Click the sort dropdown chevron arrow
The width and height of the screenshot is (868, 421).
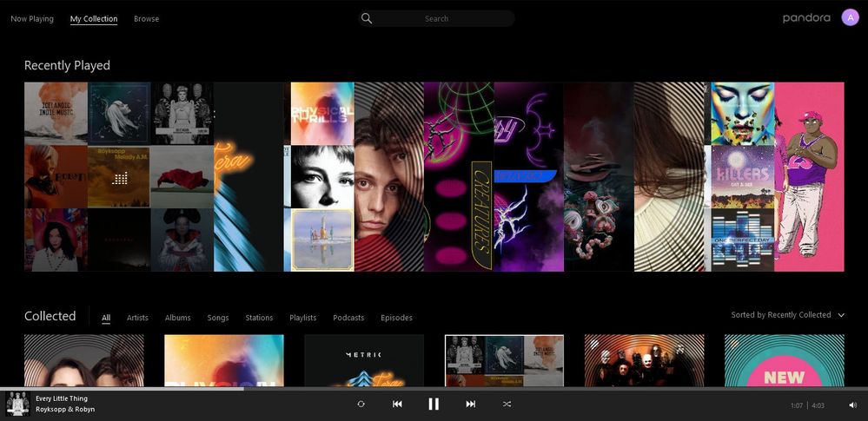click(841, 315)
